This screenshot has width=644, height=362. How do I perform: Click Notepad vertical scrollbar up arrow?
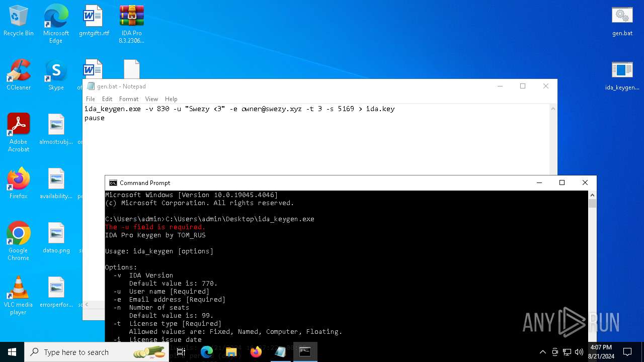(553, 109)
